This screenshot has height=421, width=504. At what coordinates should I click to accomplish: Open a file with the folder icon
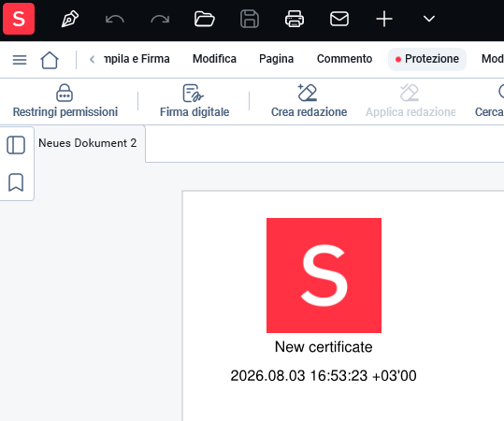pyautogui.click(x=205, y=19)
